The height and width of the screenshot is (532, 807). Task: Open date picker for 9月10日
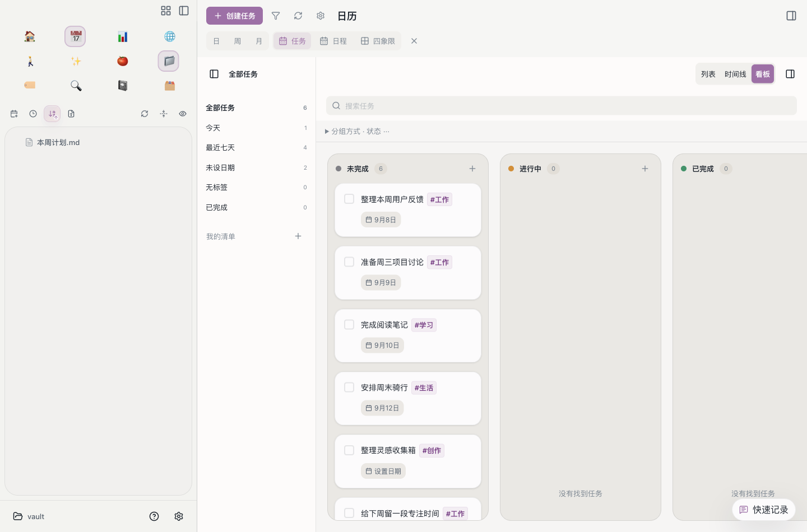click(382, 346)
